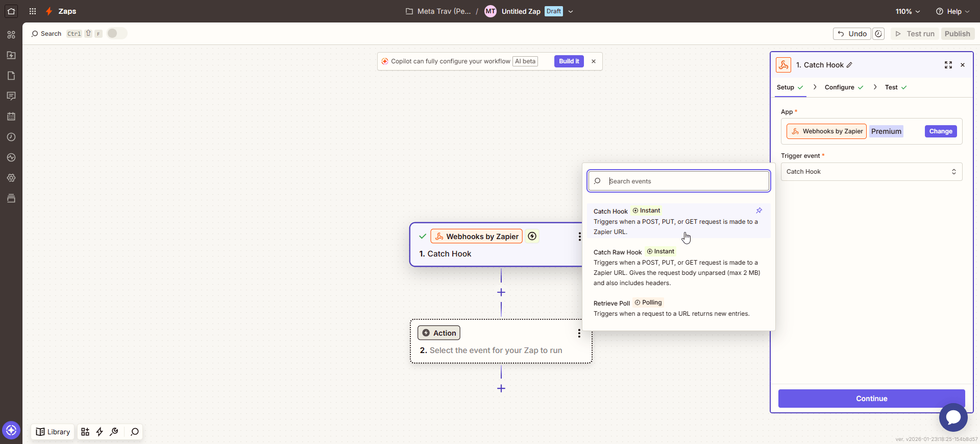The width and height of the screenshot is (980, 444).
Task: Expand the step panel to fullscreen
Action: coord(948,65)
